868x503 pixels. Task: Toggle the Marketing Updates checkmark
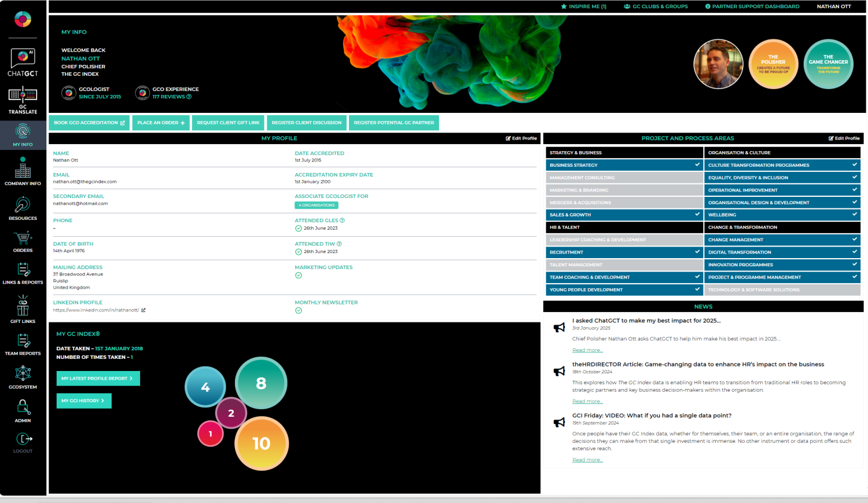pos(299,276)
